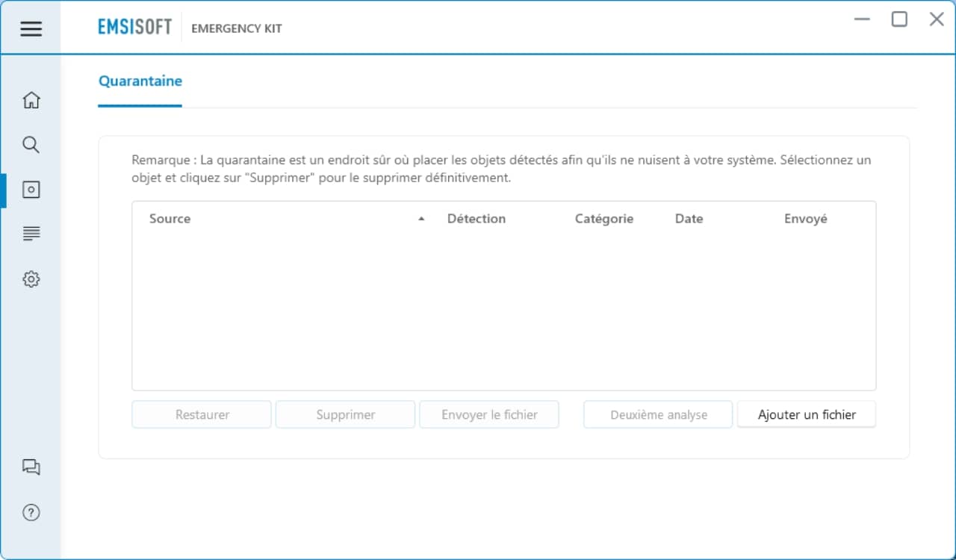Viewport: 956px width, 560px height.
Task: Open the Help question mark icon
Action: [31, 512]
